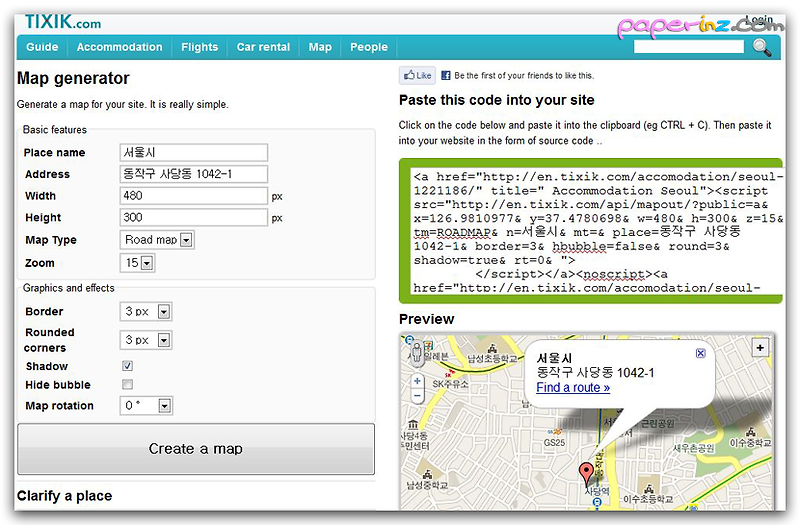The height and width of the screenshot is (525, 800).
Task: Open Car rental navigation item
Action: (263, 47)
